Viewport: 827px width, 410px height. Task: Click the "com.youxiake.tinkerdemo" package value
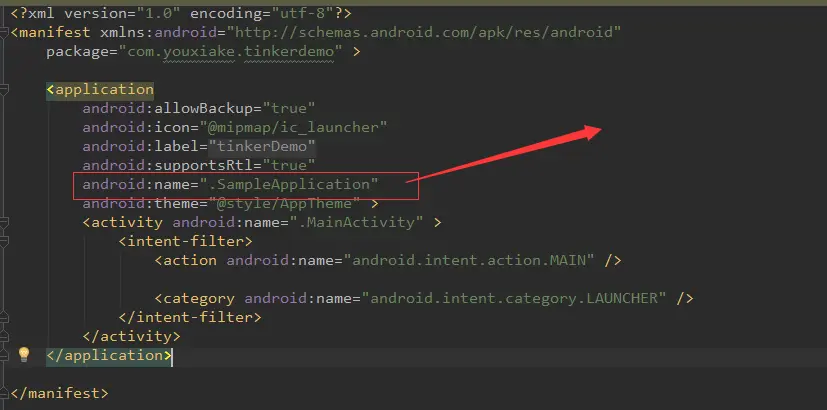click(x=230, y=52)
